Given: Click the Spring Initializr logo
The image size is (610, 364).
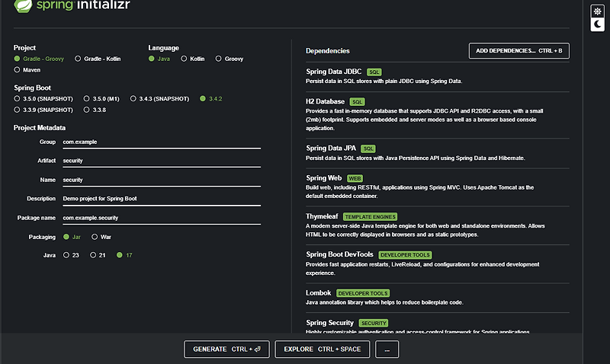Looking at the screenshot, I should click(72, 5).
